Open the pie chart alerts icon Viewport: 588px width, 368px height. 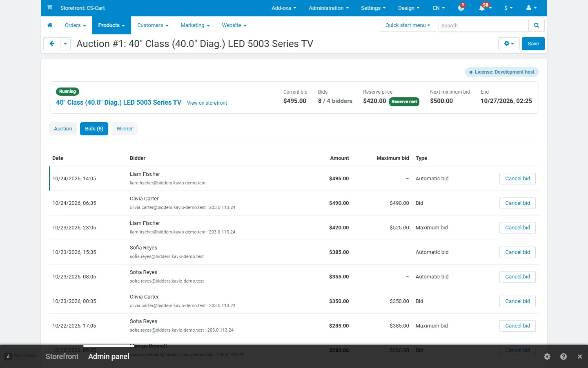click(461, 7)
